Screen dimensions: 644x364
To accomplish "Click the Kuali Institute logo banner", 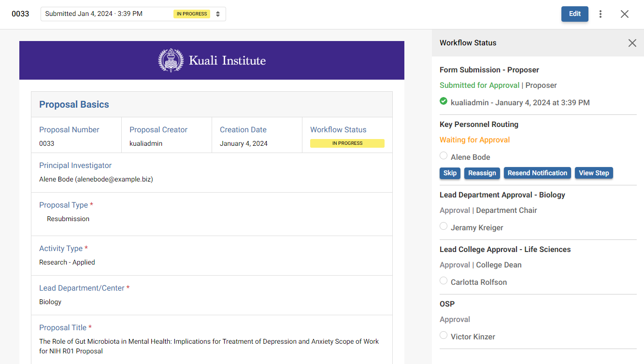I will pos(212,60).
